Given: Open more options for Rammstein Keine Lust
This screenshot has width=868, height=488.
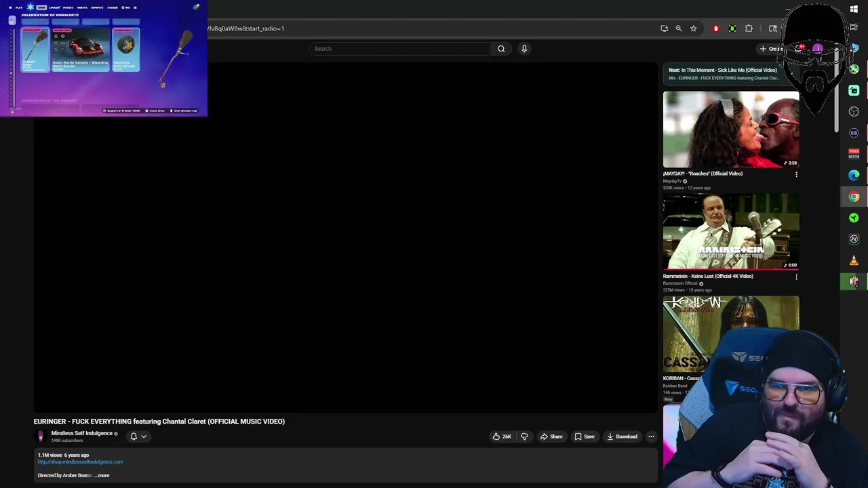Looking at the screenshot, I should 796,277.
